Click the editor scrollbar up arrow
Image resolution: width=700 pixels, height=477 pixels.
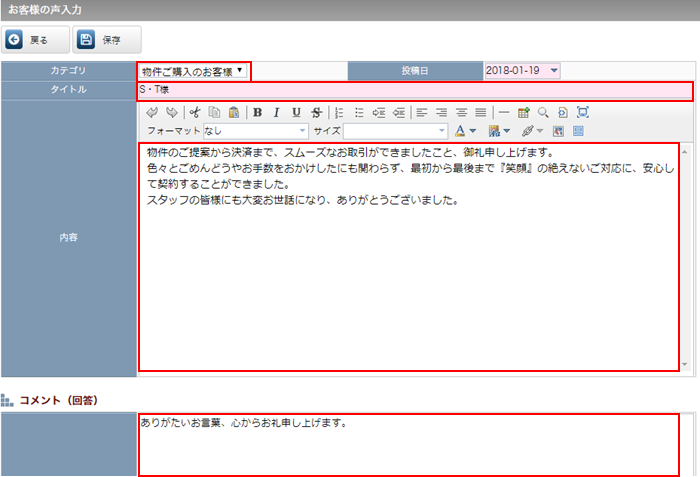[x=685, y=153]
